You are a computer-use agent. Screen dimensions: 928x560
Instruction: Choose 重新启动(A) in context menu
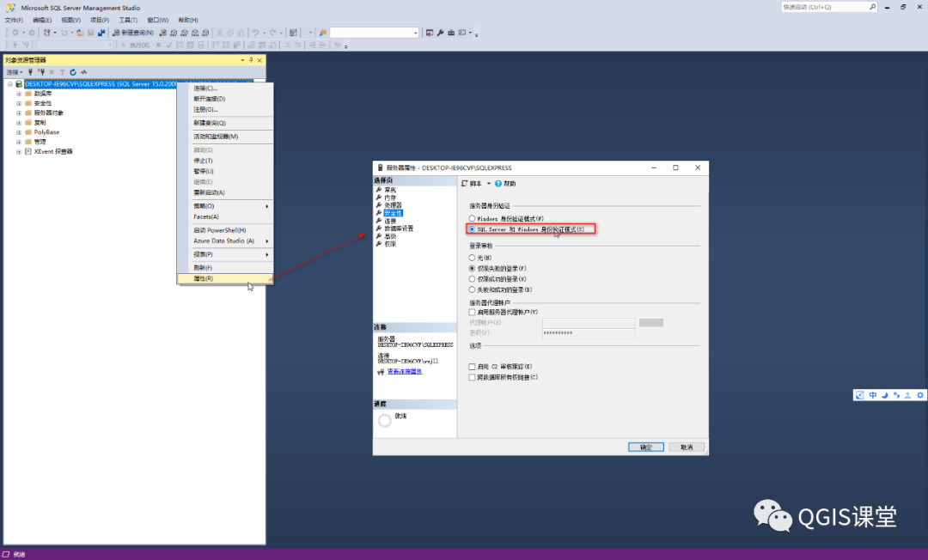(225, 192)
